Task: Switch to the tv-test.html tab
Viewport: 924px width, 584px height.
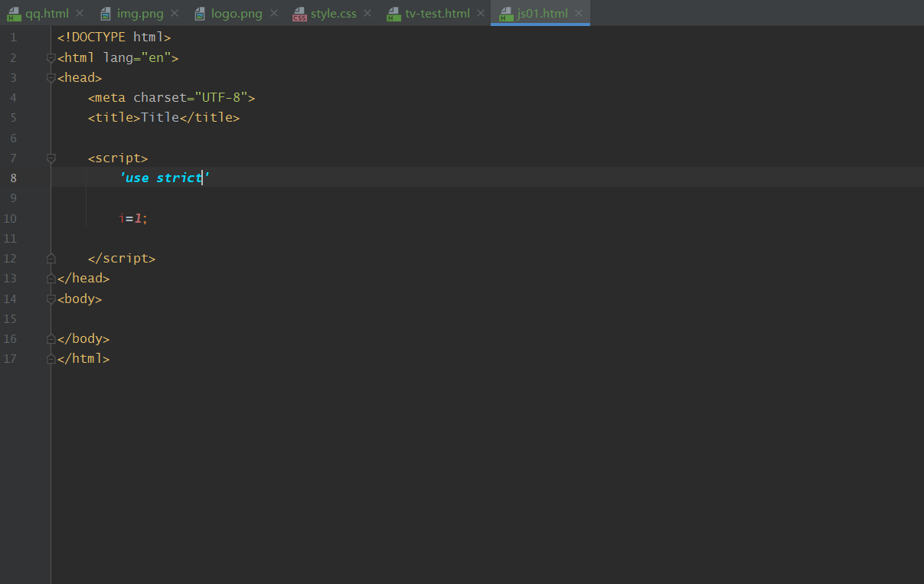Action: point(438,13)
